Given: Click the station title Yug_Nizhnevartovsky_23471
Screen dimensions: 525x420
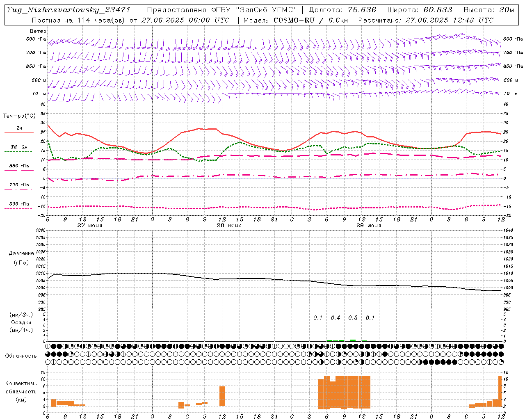Looking at the screenshot, I should pos(68,10).
